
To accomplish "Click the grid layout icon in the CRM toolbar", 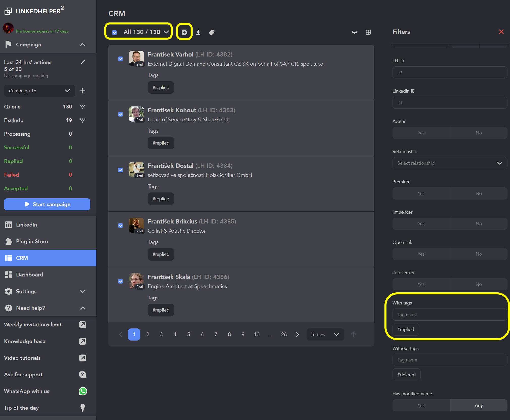I will 368,32.
